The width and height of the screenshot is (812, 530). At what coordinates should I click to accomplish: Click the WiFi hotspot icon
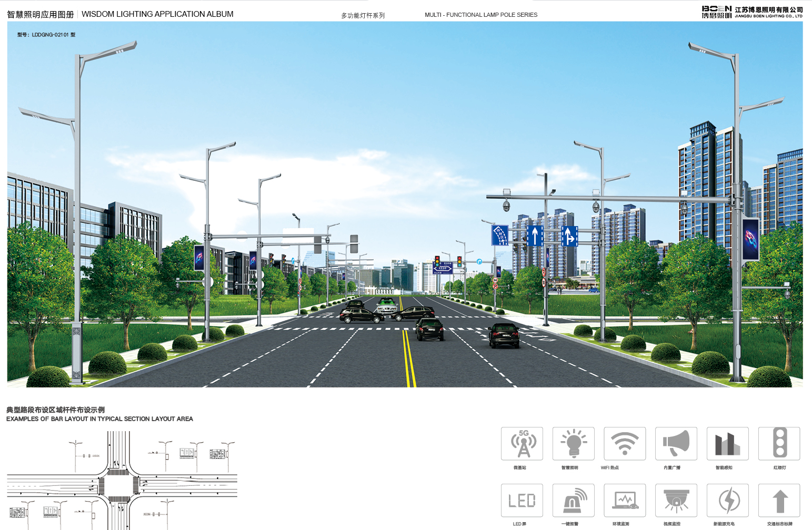(625, 444)
